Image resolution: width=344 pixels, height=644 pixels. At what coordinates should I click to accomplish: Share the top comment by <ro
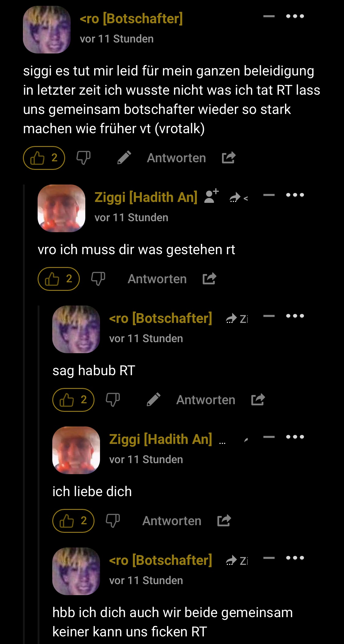click(x=229, y=158)
